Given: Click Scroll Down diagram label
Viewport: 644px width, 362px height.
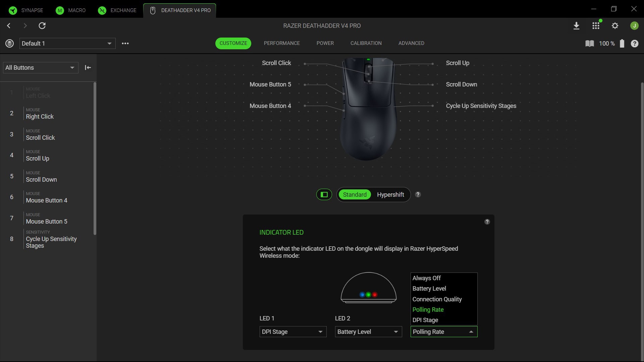Looking at the screenshot, I should [461, 84].
